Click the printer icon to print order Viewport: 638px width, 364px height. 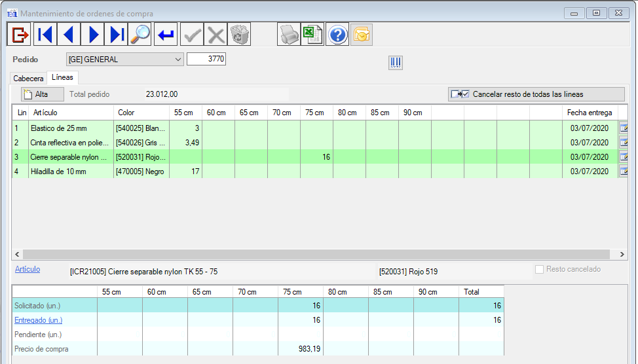point(288,34)
